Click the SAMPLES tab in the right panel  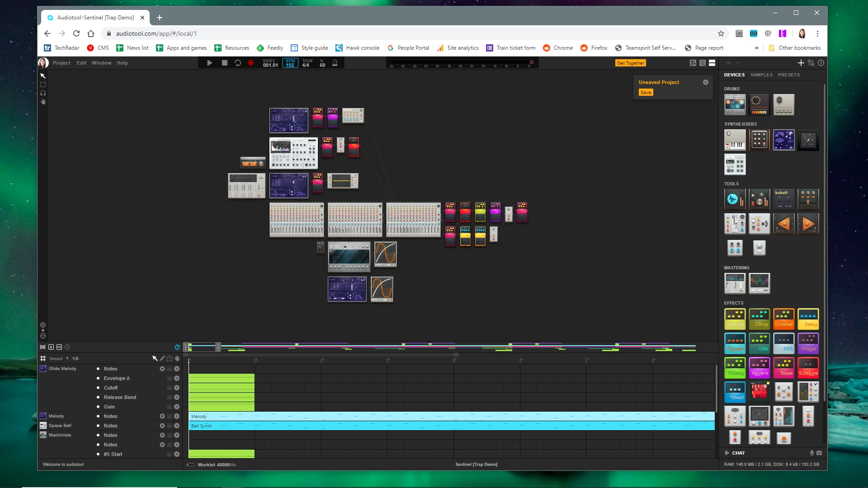pos(761,75)
